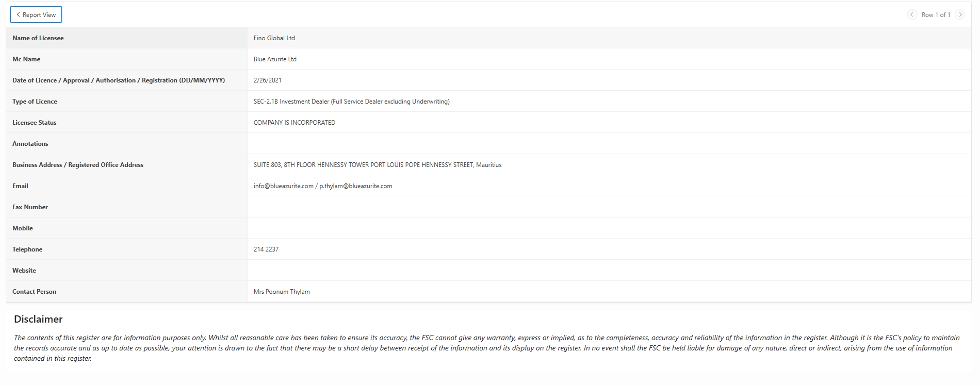Click the Hennessy Tower business address value
The height and width of the screenshot is (386, 980).
click(x=377, y=165)
